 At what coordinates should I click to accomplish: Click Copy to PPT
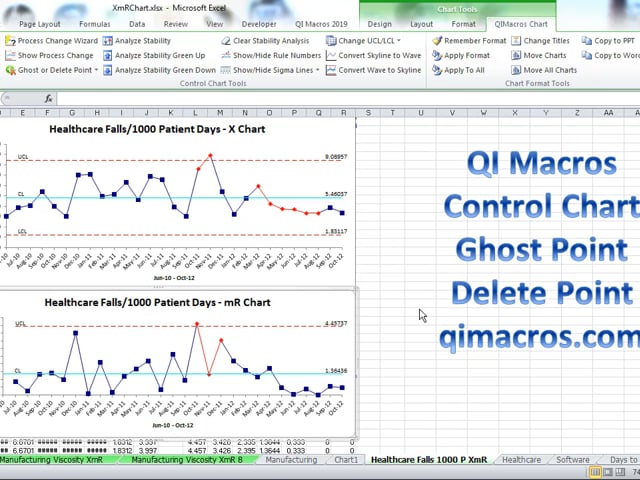pos(608,41)
